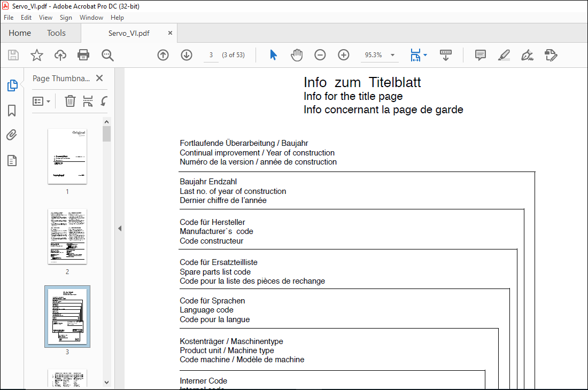
Task: Select the Servo_VI.pdf document tab
Action: (129, 33)
